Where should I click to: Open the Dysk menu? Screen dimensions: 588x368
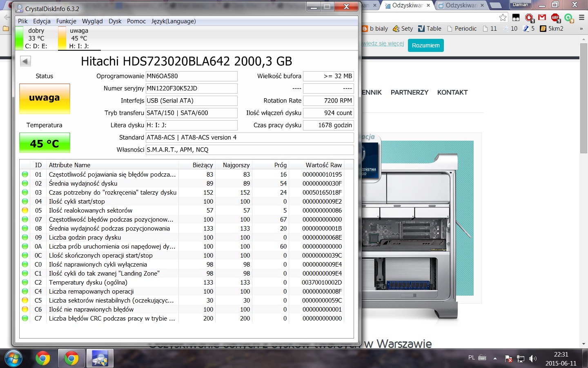pyautogui.click(x=115, y=21)
